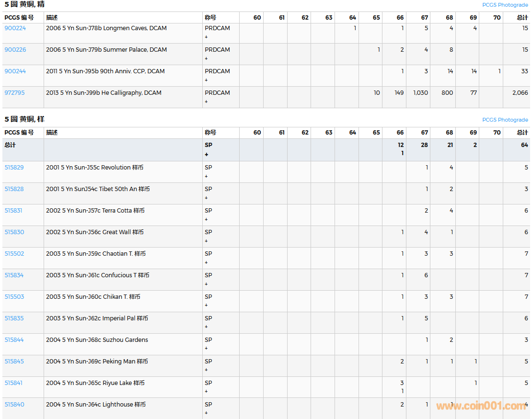Open the 515834 Confucious coin link
Screen dimensions: 532x419
14,275
